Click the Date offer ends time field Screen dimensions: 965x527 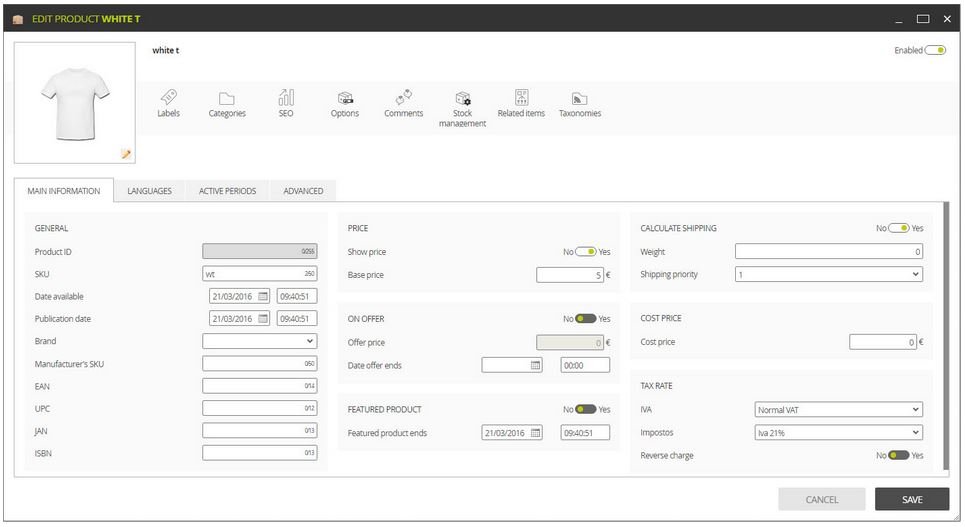pyautogui.click(x=585, y=365)
